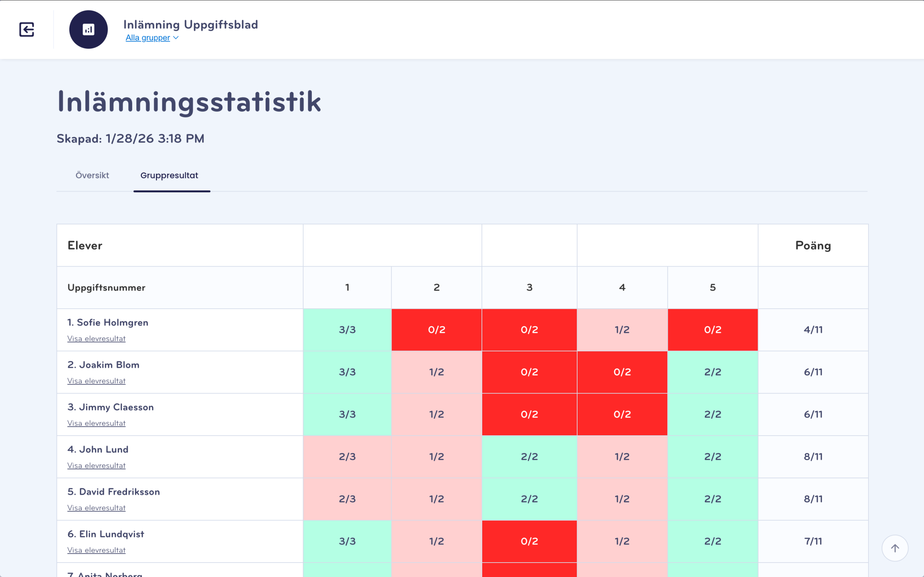Switch to the Översikt tab
The image size is (924, 577).
92,175
